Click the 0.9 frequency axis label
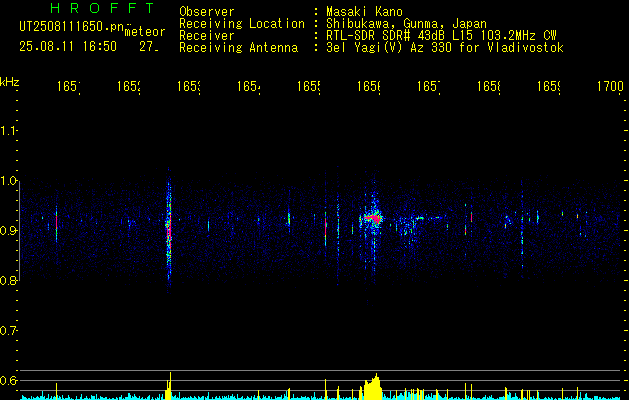The height and width of the screenshot is (400, 629). coord(8,230)
